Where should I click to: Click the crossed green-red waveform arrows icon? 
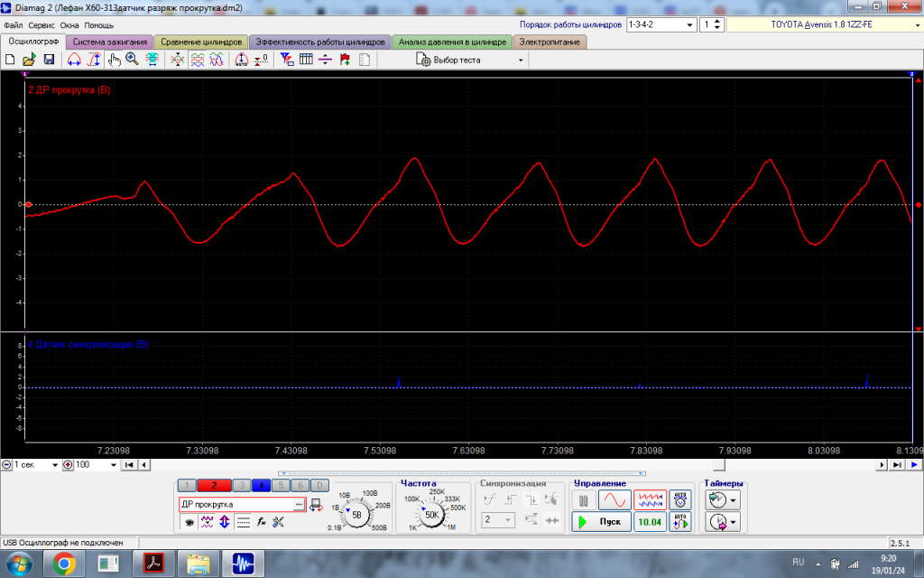pyautogui.click(x=178, y=60)
